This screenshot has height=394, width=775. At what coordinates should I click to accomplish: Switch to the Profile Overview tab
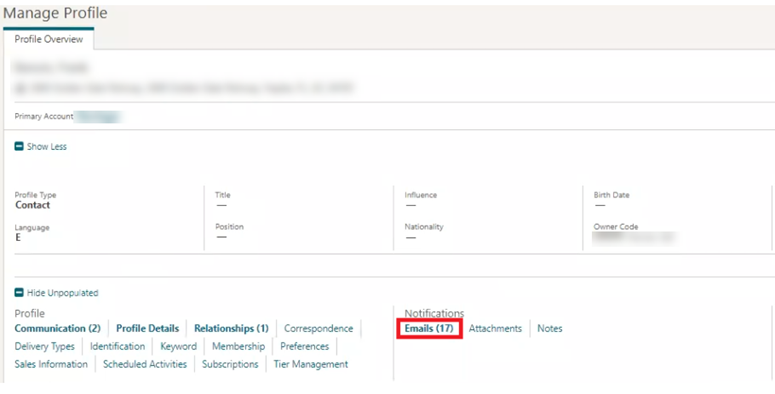(48, 40)
